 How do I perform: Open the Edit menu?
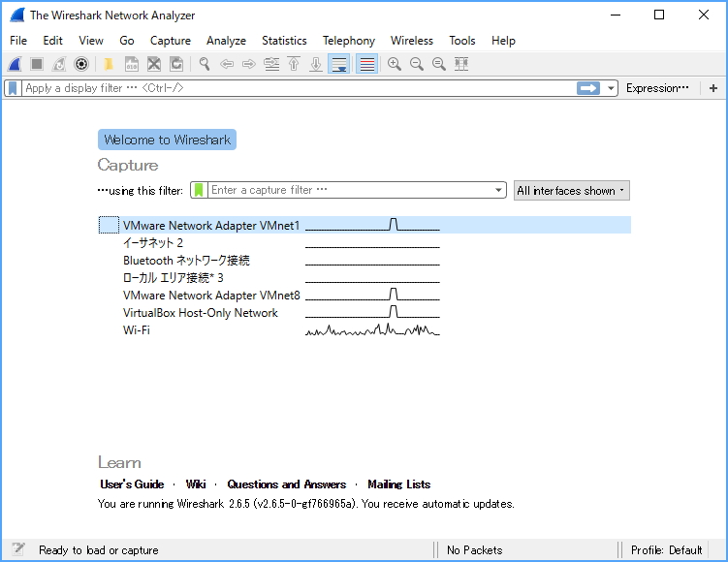click(x=53, y=41)
